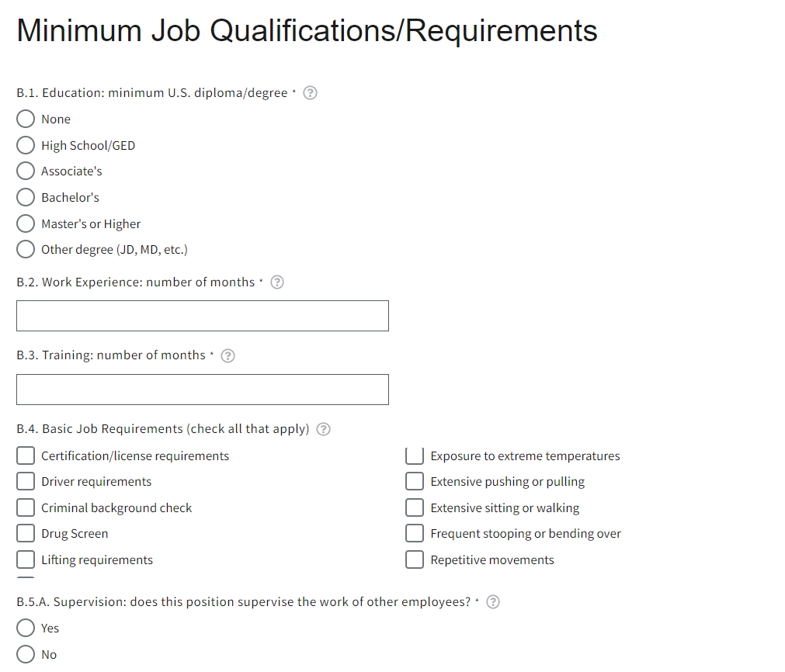Toggle Extensive pushing or pulling checkbox
785x672 pixels.
point(415,481)
